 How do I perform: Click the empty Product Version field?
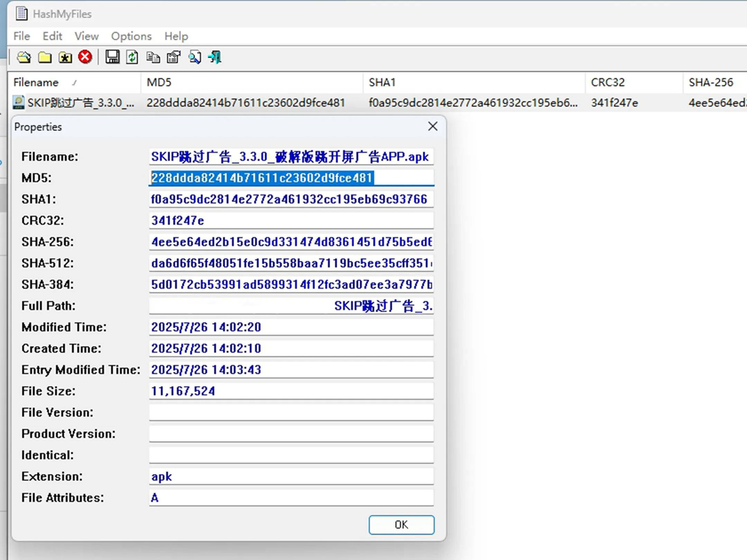coord(291,433)
